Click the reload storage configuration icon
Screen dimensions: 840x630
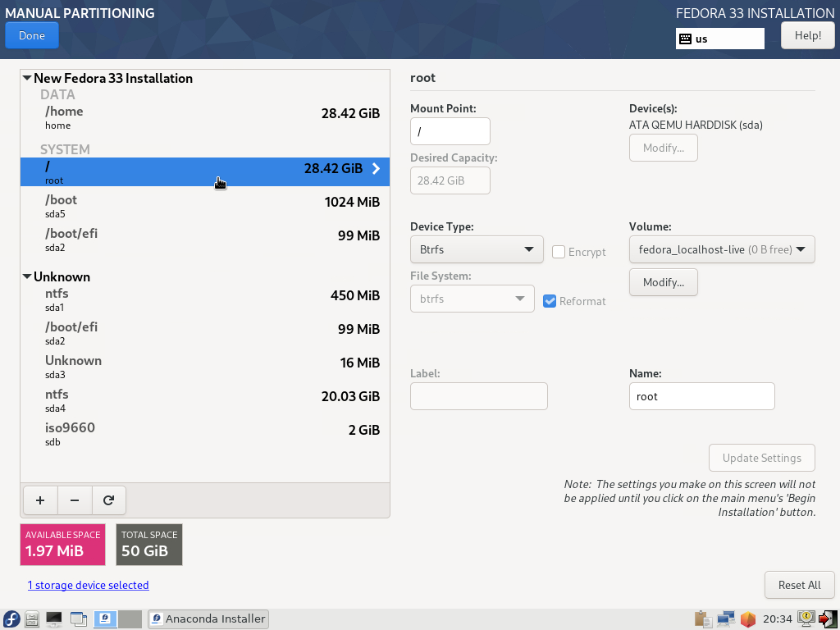coord(109,500)
